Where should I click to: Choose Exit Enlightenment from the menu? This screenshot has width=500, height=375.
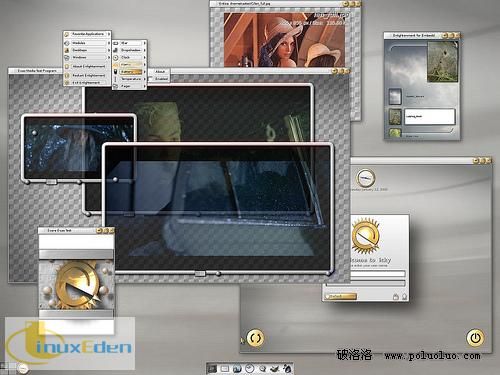click(x=87, y=82)
